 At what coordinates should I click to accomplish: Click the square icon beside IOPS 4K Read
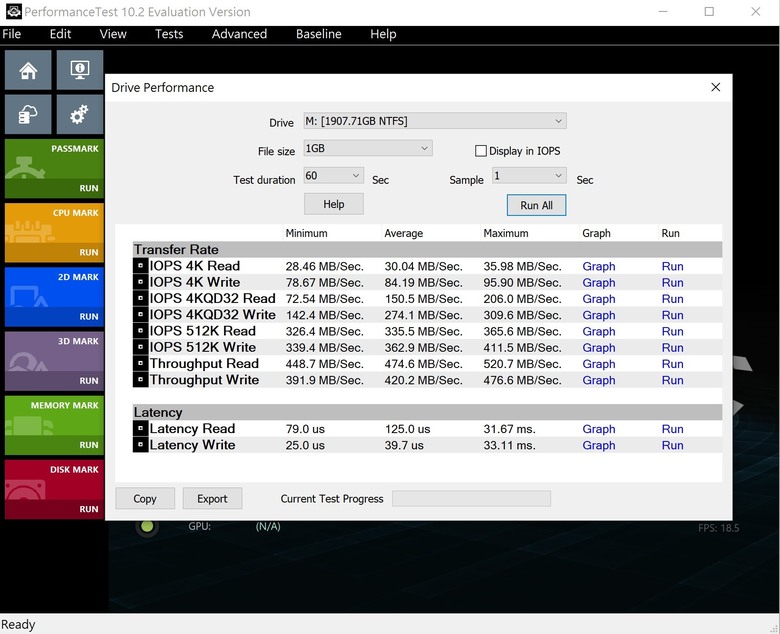(140, 266)
